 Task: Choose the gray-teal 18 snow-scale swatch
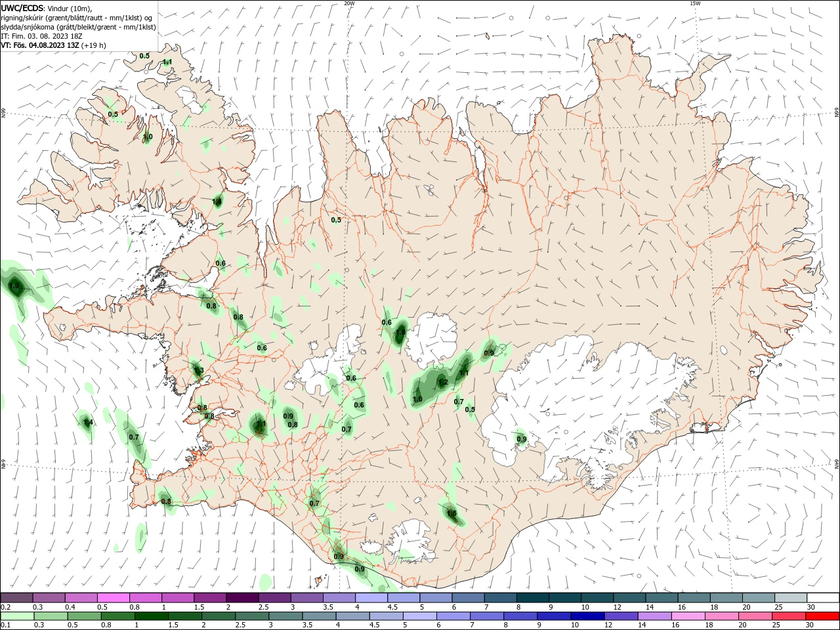(x=726, y=598)
